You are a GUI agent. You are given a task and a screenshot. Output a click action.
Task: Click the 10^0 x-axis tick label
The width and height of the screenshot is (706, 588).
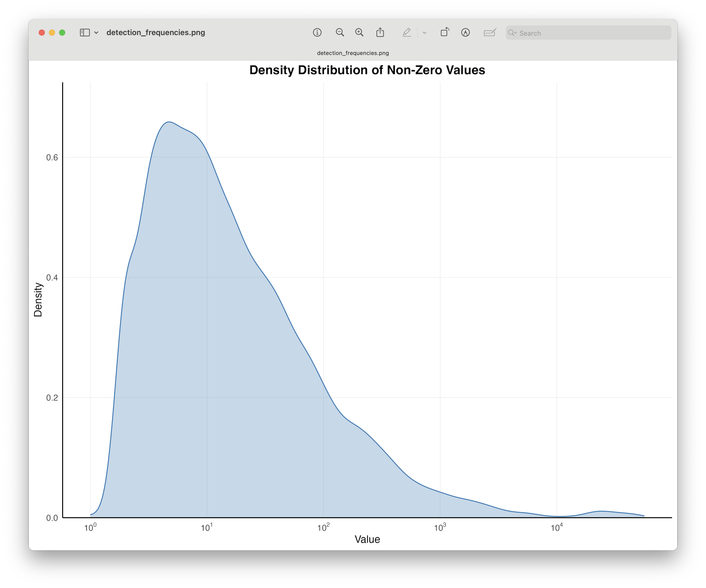tap(90, 527)
